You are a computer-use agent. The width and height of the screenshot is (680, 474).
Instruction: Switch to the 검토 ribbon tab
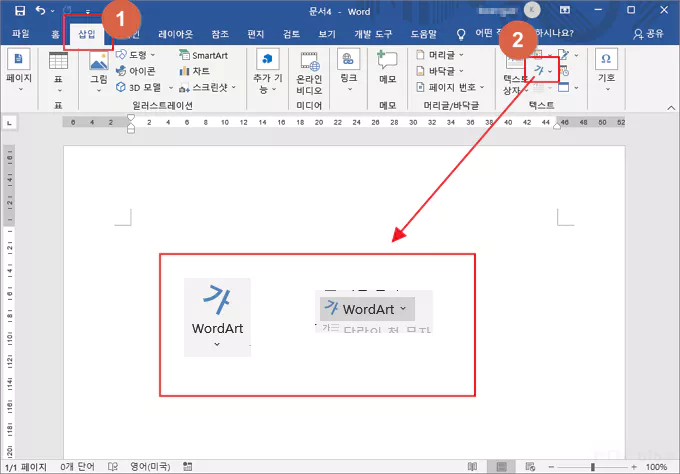tap(291, 34)
